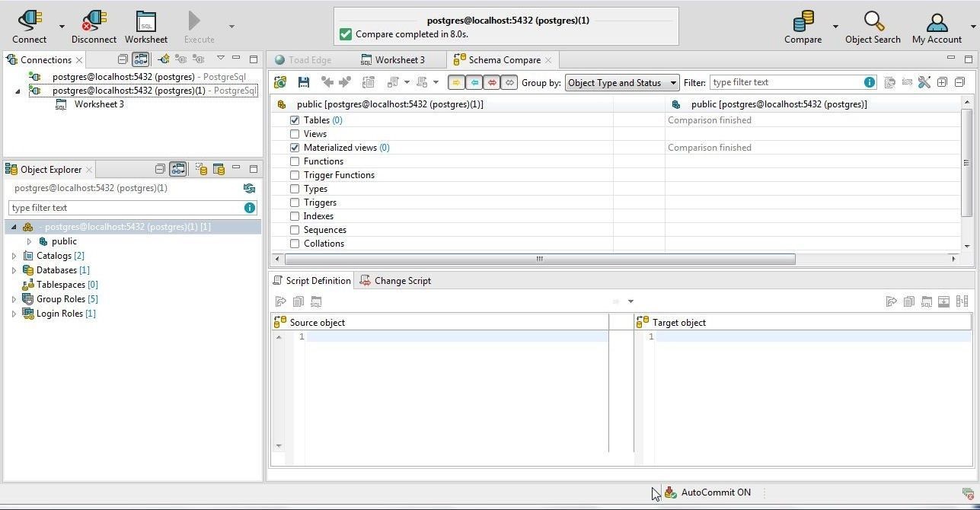Screen dimensions: 980x510
Task: Expand all compare results
Action: pos(942,82)
